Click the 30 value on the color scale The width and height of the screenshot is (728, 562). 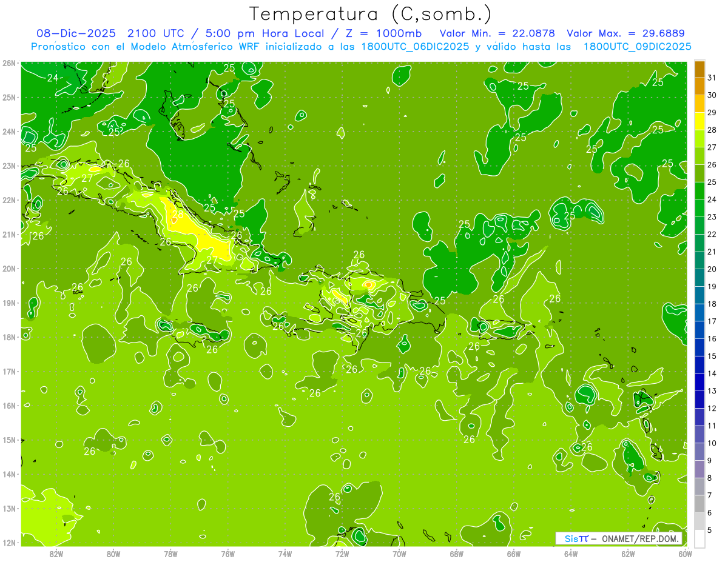point(712,95)
